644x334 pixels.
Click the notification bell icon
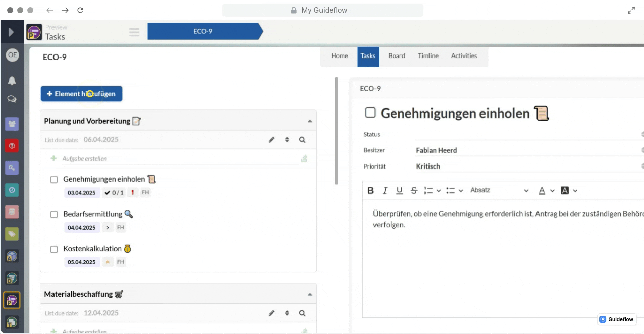(12, 81)
